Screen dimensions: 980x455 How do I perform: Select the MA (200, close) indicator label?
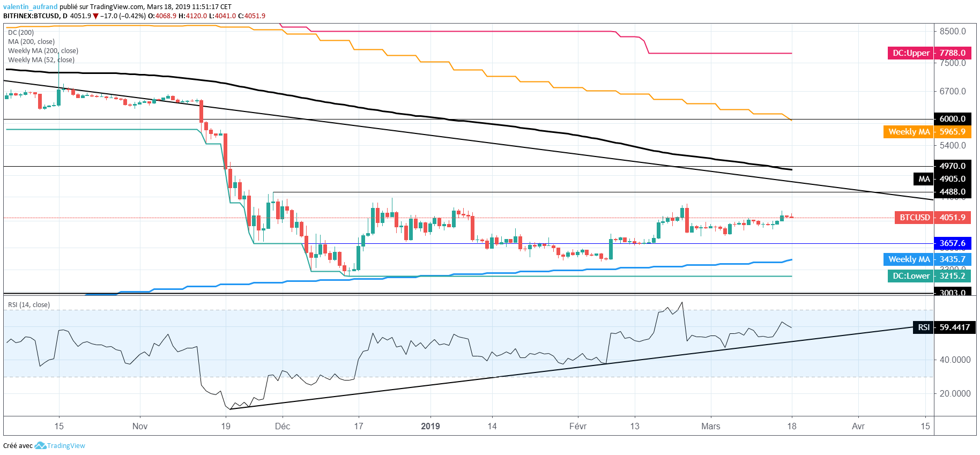31,42
